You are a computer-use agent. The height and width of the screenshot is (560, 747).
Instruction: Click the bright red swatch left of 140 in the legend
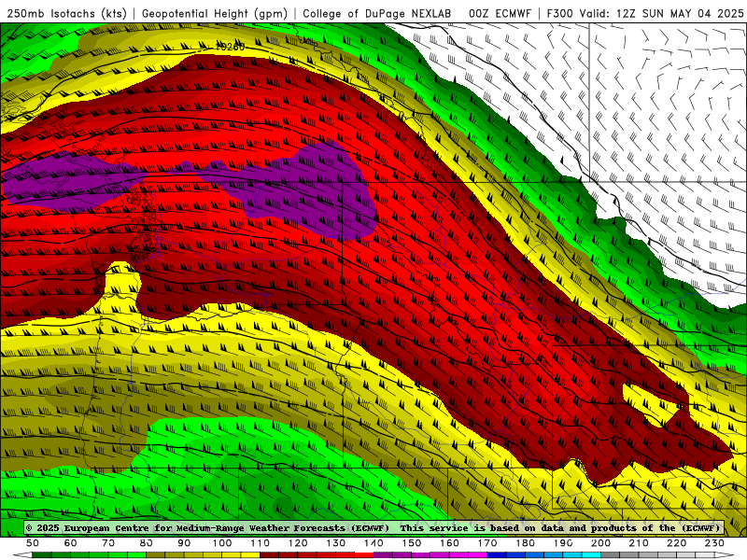[364, 555]
